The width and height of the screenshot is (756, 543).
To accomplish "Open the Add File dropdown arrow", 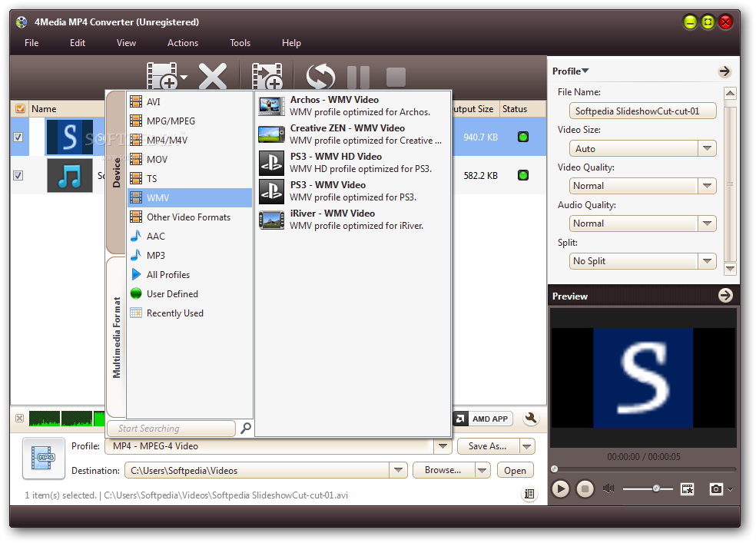I will 184,77.
